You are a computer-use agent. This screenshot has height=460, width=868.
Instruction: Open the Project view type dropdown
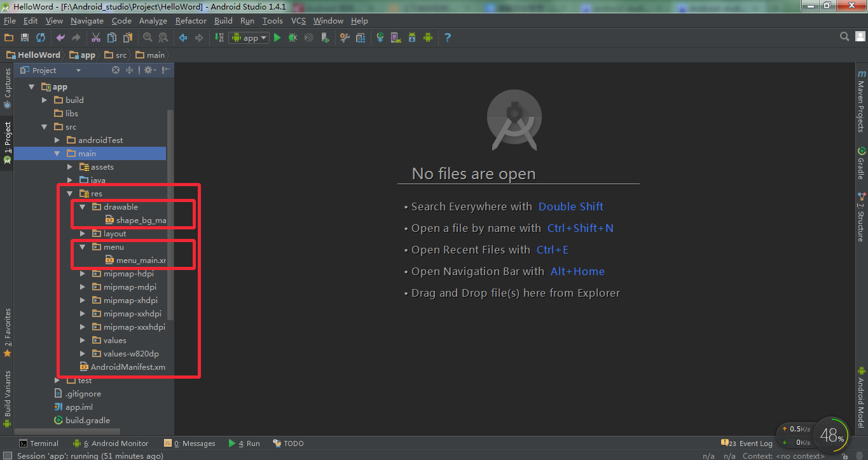(51, 71)
